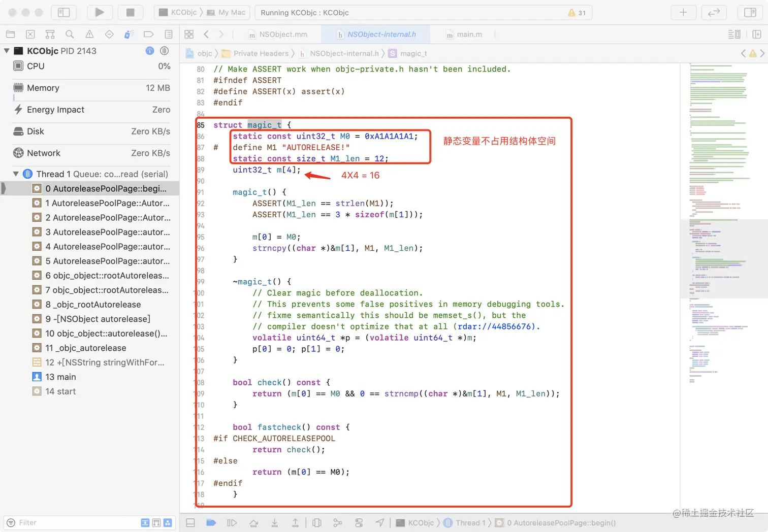The height and width of the screenshot is (532, 768).
Task: Switch to the main.m tab
Action: [x=464, y=35]
